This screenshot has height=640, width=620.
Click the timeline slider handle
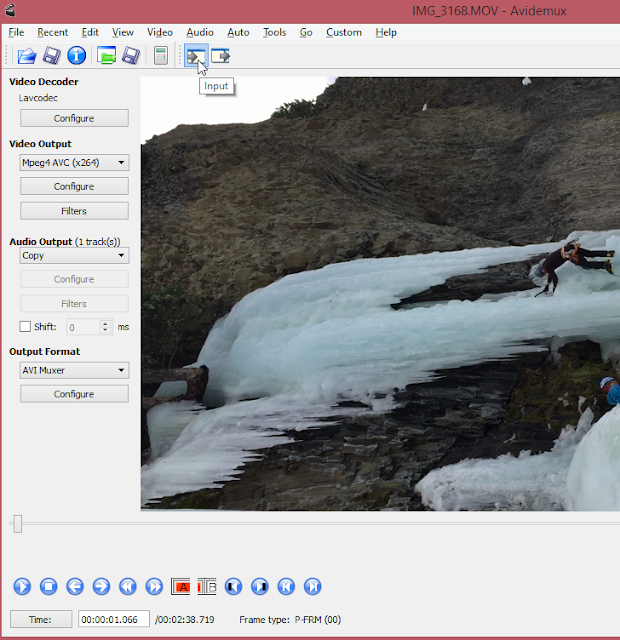(x=18, y=524)
